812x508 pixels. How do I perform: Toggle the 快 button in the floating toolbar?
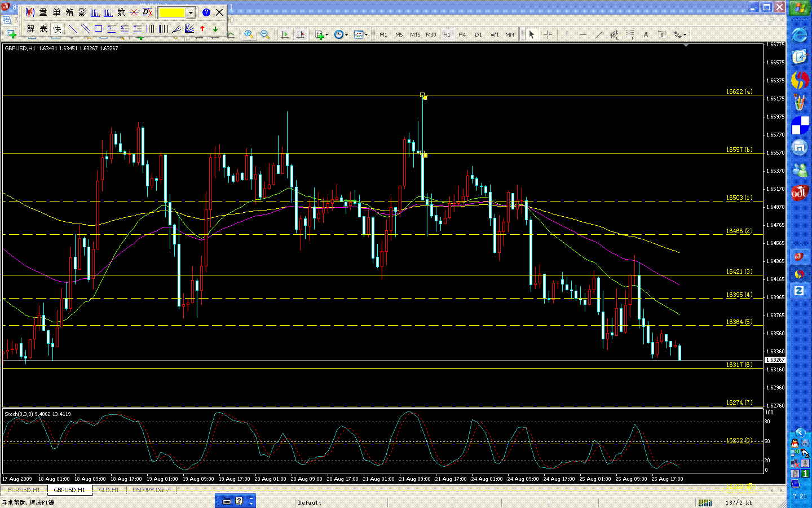57,29
